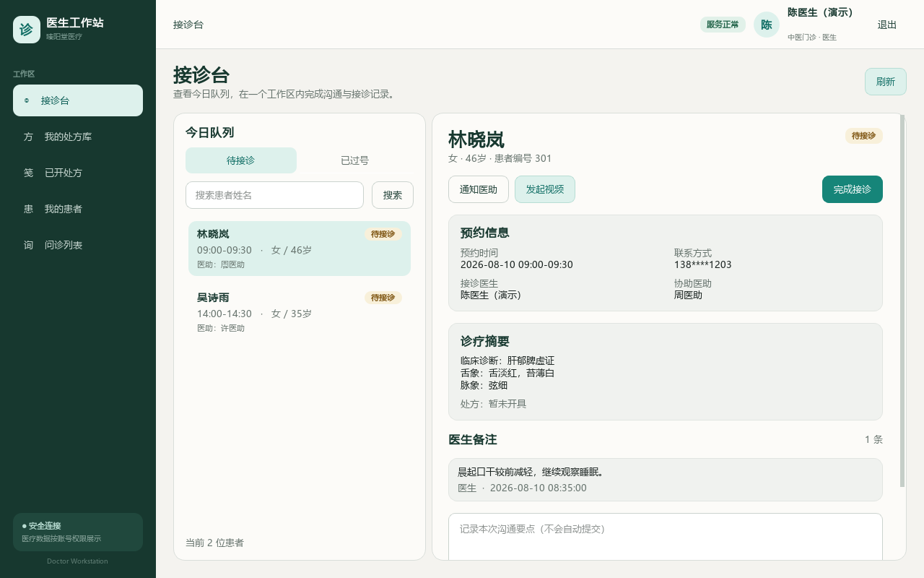Start a video call with 发起视频

(x=545, y=189)
